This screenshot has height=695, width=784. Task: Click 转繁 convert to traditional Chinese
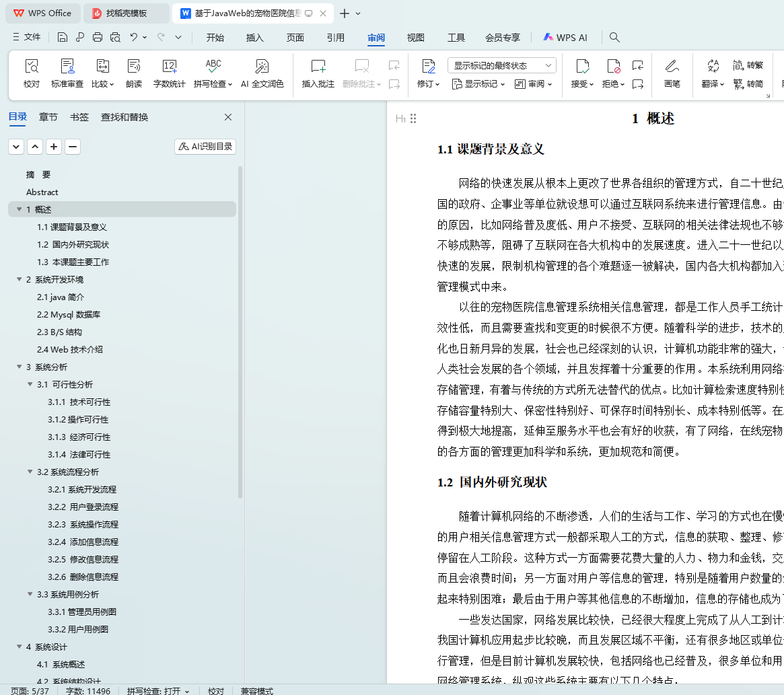tap(748, 65)
